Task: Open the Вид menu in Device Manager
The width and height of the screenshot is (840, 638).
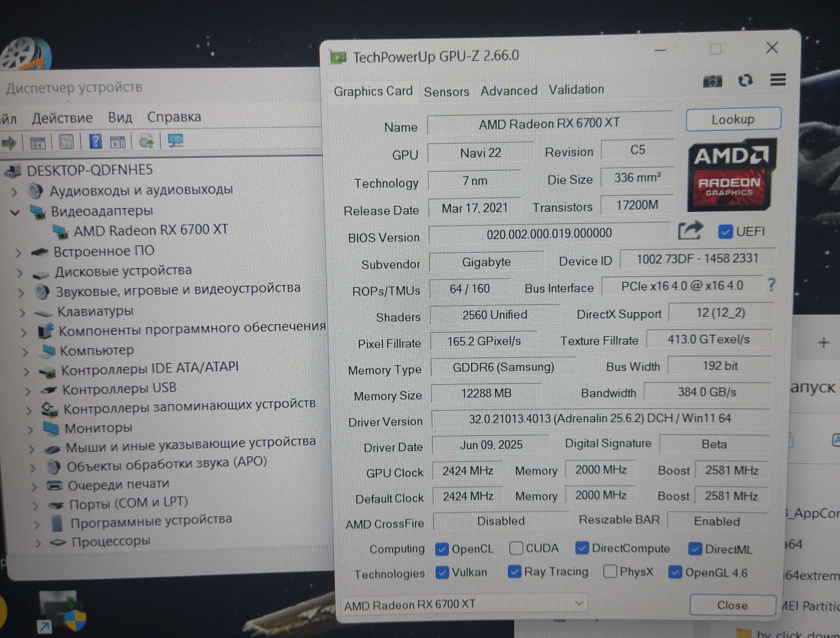Action: coord(120,117)
